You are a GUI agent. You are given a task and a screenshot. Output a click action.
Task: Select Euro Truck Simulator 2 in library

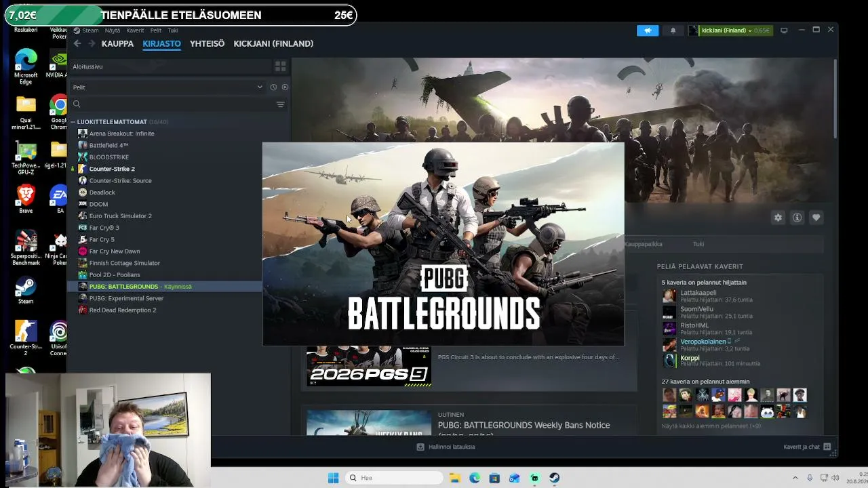click(x=121, y=216)
